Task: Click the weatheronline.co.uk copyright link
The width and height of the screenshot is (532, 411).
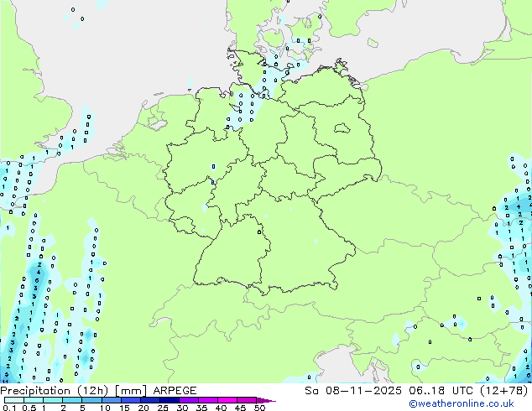Action: [x=461, y=403]
